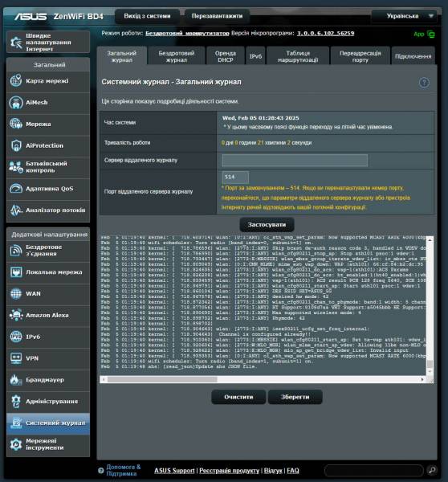Click the Мережа globe icon

point(16,124)
